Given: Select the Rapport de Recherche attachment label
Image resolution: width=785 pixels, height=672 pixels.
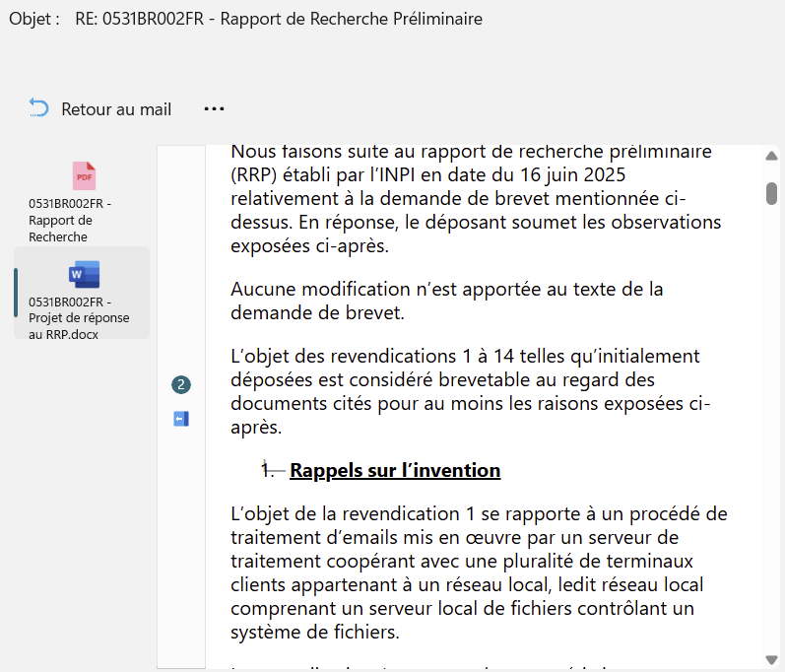Looking at the screenshot, I should pos(71,220).
